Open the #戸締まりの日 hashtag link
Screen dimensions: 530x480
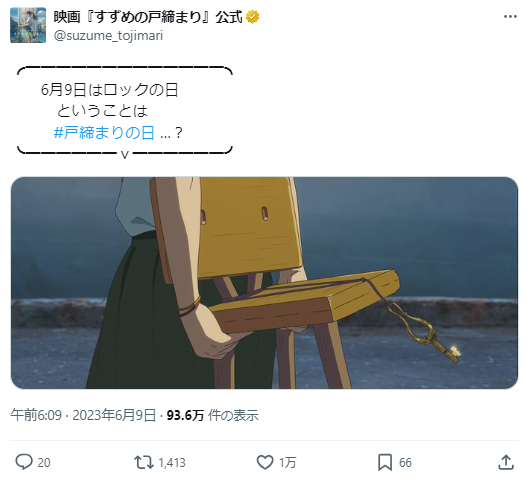pyautogui.click(x=104, y=133)
